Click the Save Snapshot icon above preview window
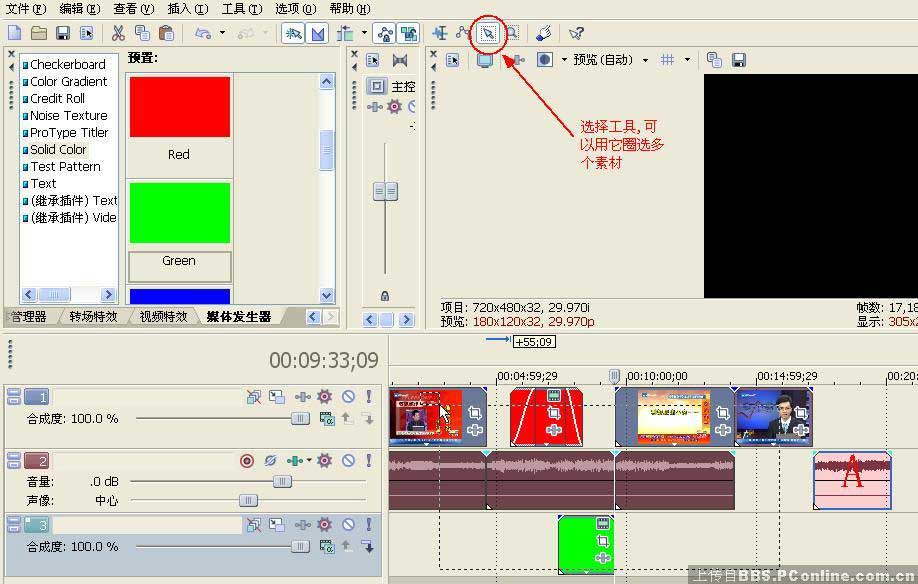The width and height of the screenshot is (918, 584). (x=740, y=60)
